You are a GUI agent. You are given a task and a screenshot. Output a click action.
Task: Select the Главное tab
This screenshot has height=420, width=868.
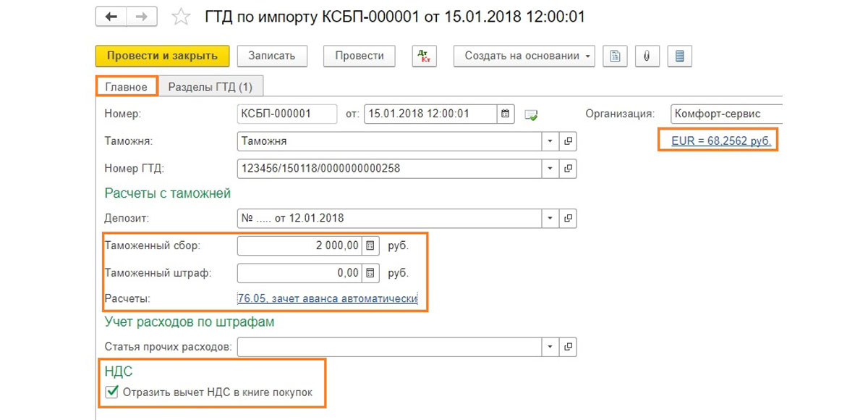127,87
